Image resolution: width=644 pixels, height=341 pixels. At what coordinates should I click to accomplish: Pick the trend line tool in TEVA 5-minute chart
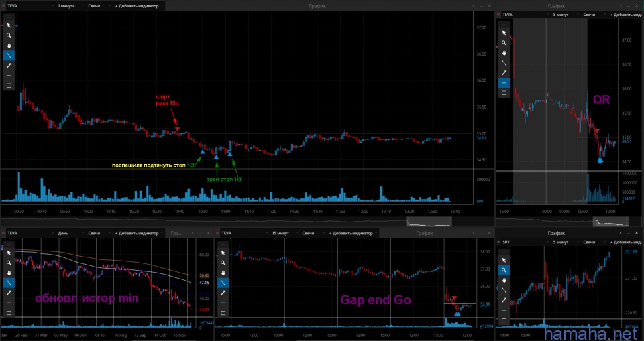(504, 63)
